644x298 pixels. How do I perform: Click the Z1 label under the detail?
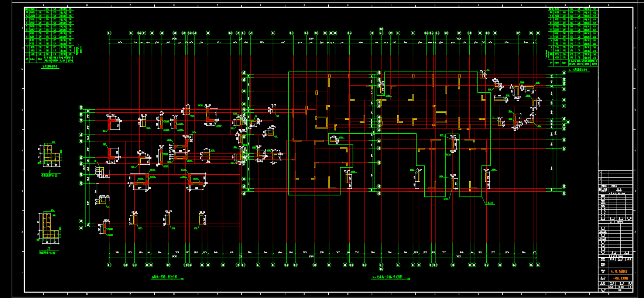(49, 172)
